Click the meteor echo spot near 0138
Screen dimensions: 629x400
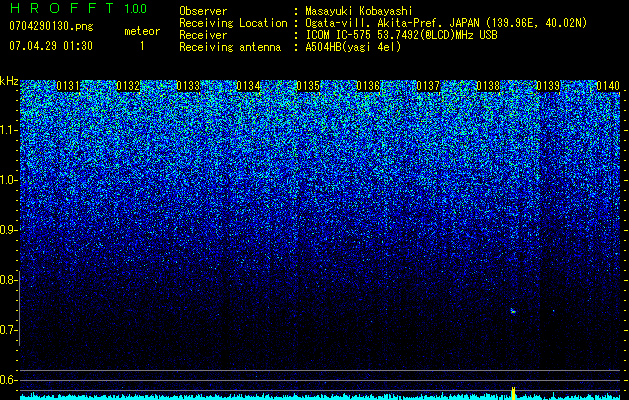[513, 311]
